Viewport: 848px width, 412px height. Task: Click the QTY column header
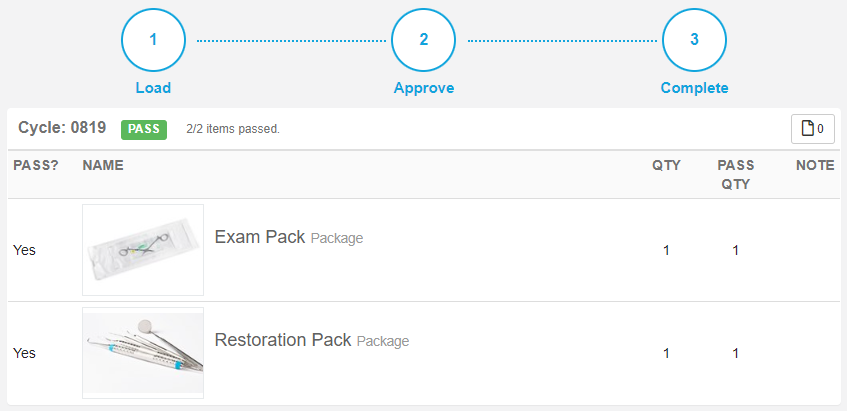tap(666, 165)
